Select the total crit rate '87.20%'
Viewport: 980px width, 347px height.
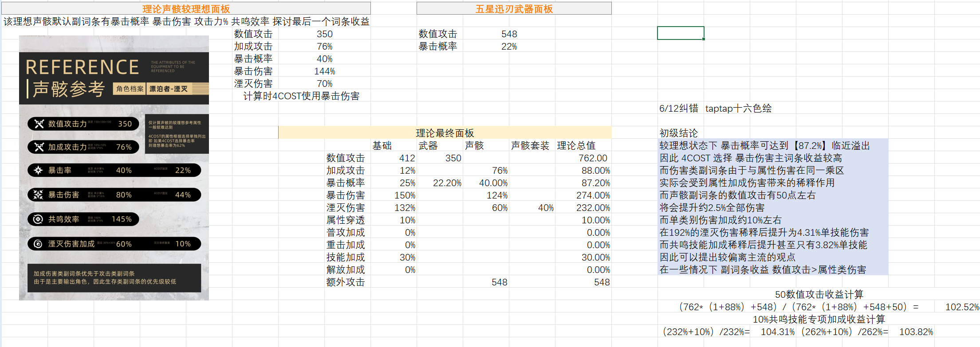click(595, 183)
